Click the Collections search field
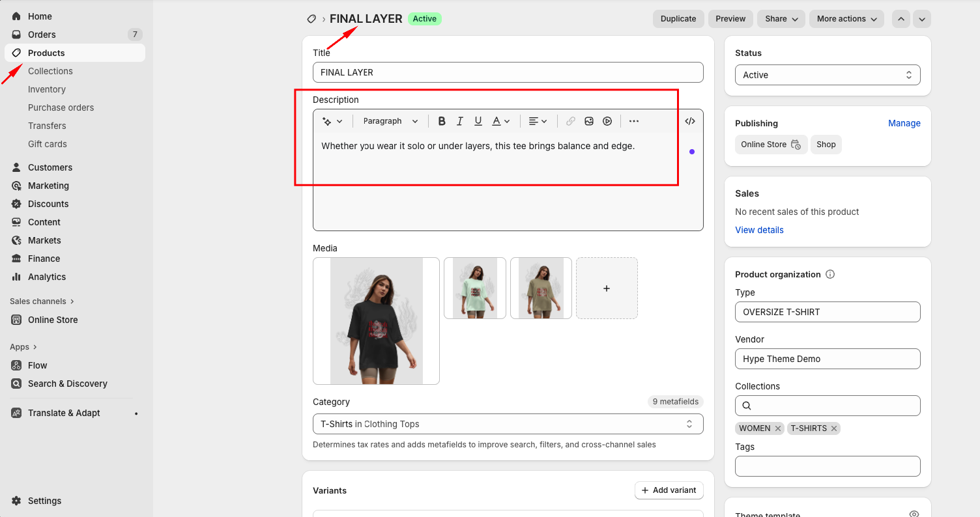The image size is (980, 517). [828, 406]
